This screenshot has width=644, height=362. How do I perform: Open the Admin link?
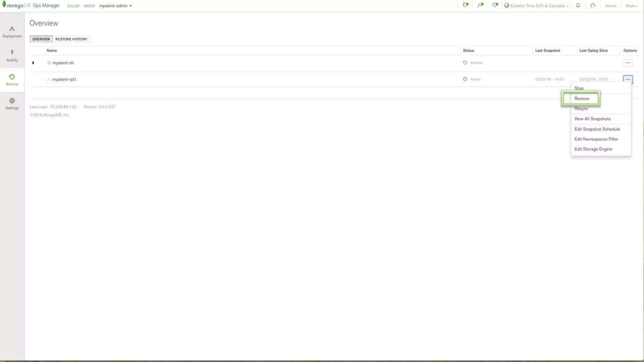[x=610, y=6]
